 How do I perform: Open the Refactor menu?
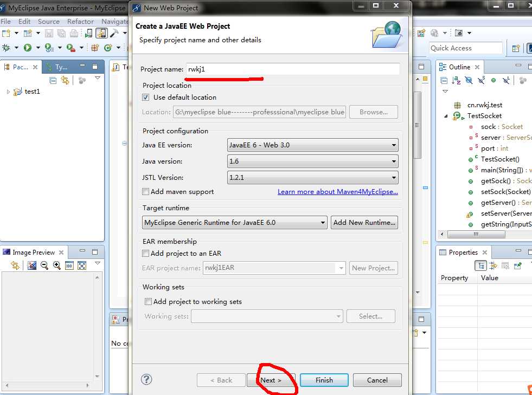[x=80, y=21]
